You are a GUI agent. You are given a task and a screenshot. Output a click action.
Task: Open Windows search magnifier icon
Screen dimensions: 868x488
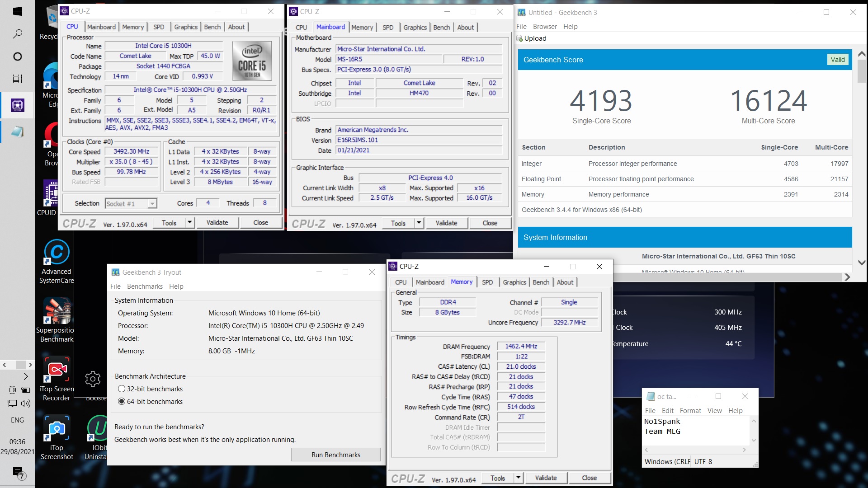point(17,34)
